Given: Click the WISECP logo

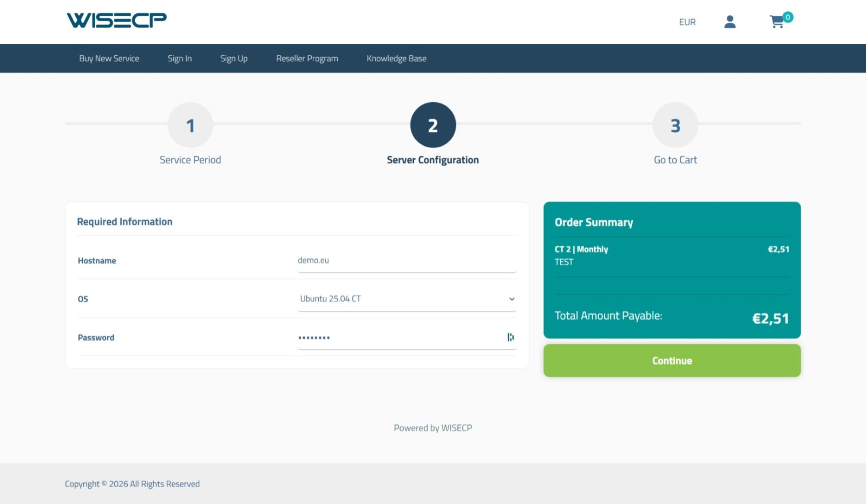Looking at the screenshot, I should [116, 21].
